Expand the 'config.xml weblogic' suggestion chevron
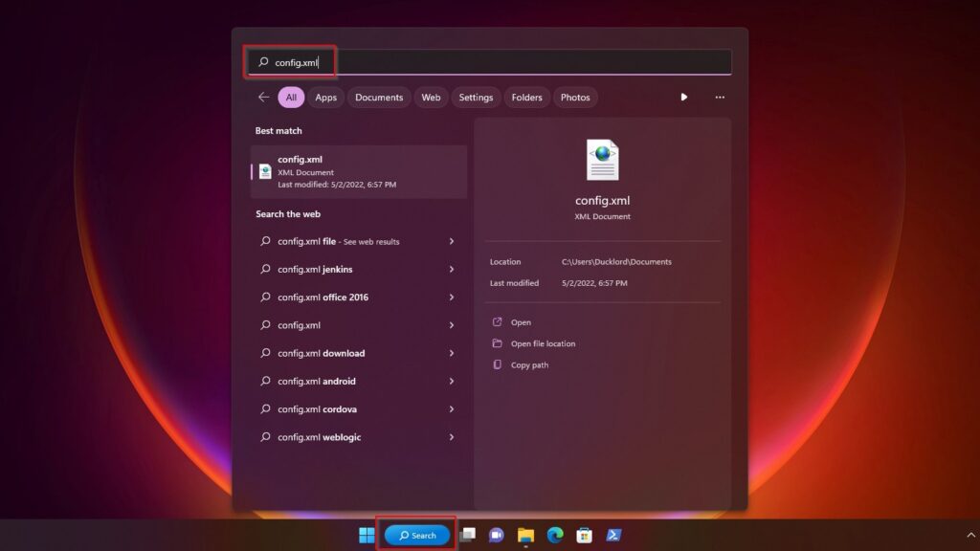Image resolution: width=980 pixels, height=551 pixels. tap(452, 437)
